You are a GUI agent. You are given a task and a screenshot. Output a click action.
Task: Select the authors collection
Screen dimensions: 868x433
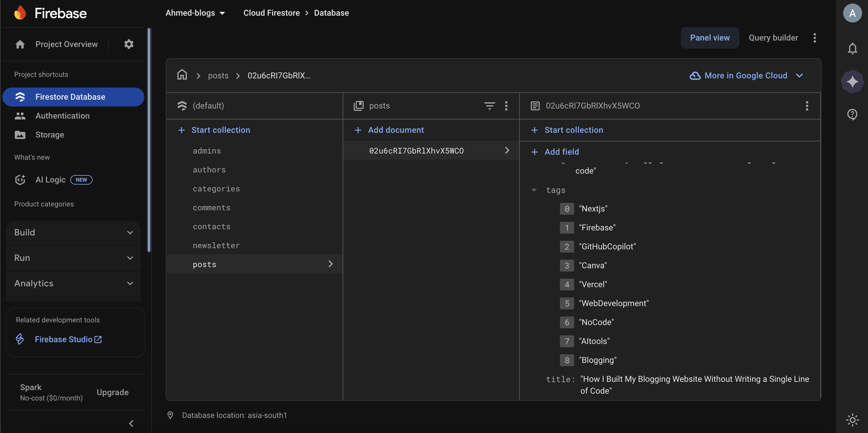point(255,170)
